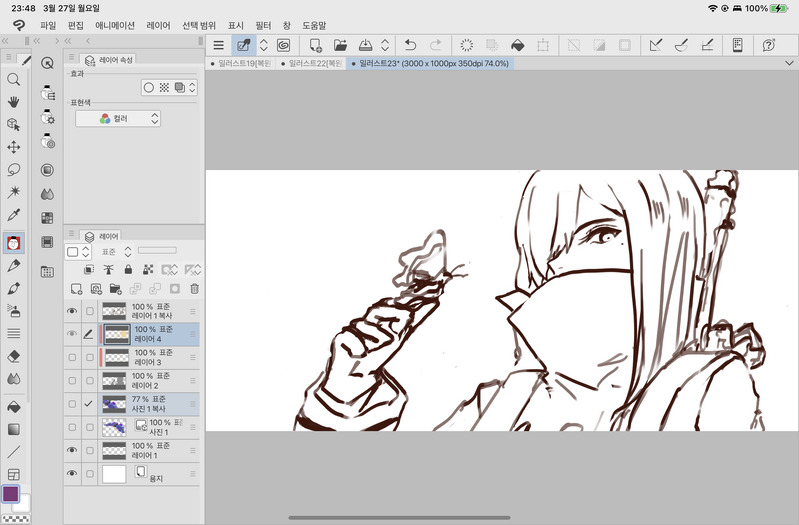
Task: Open the 컬러 expression color dropdown
Action: (118, 118)
